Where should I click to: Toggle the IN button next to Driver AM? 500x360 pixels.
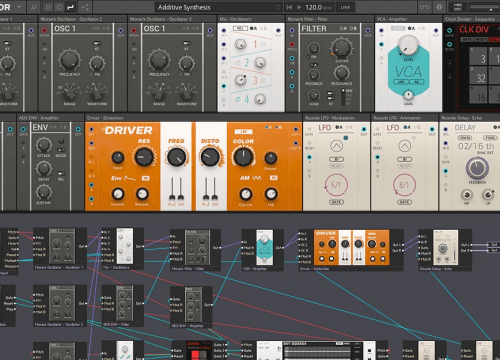click(274, 178)
